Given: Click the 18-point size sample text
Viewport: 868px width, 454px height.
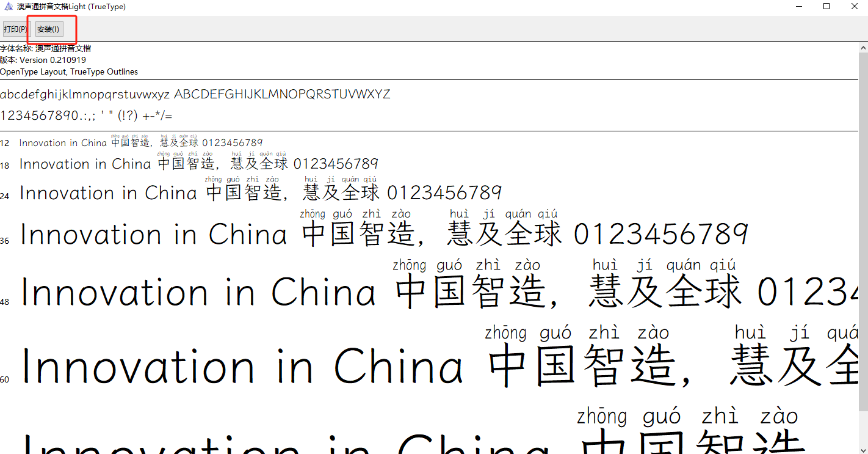Looking at the screenshot, I should tap(199, 162).
